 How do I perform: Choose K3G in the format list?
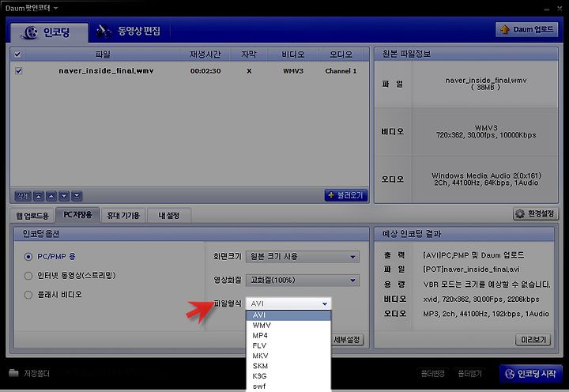click(x=288, y=376)
